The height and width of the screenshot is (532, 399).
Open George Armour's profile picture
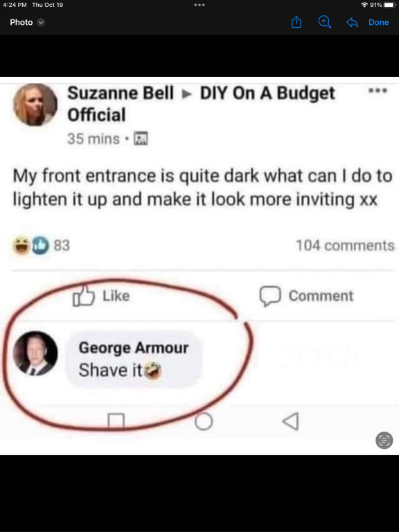click(35, 353)
